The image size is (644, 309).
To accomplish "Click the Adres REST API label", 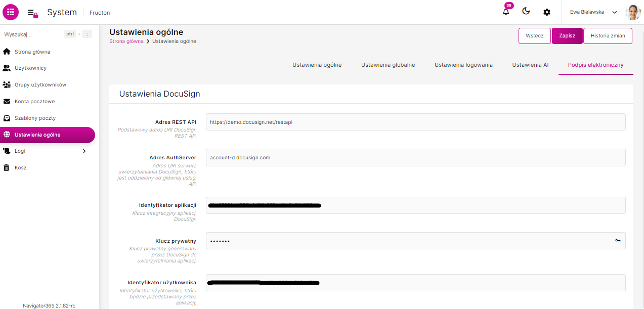I will click(x=176, y=122).
